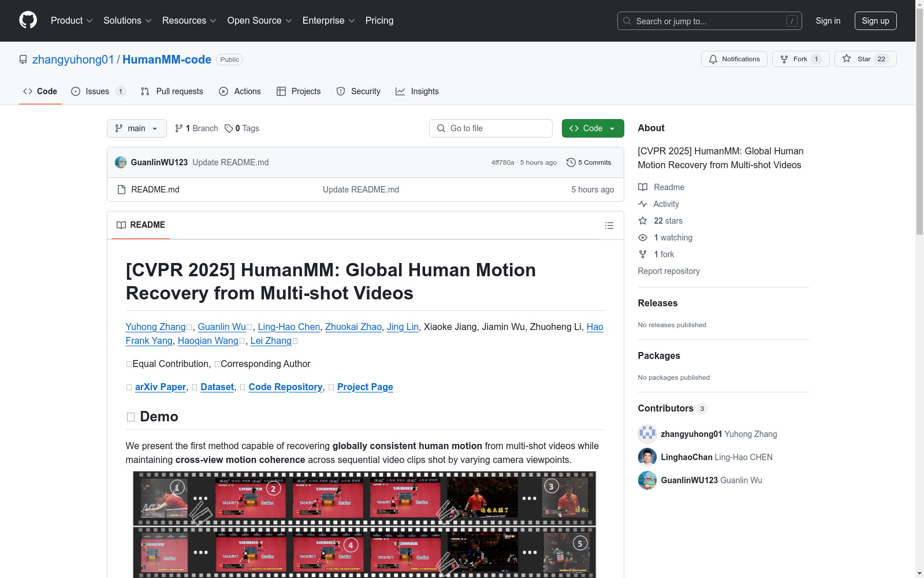Focus the Go to file input
The image size is (924, 578).
(x=491, y=128)
